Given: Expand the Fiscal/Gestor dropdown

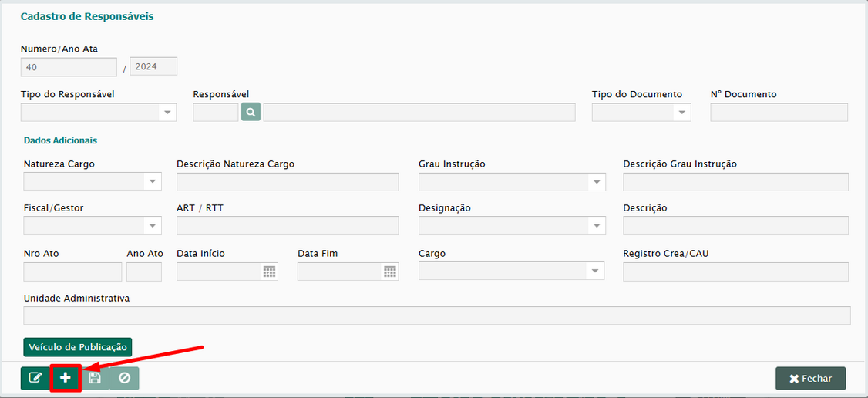Looking at the screenshot, I should pyautogui.click(x=153, y=226).
